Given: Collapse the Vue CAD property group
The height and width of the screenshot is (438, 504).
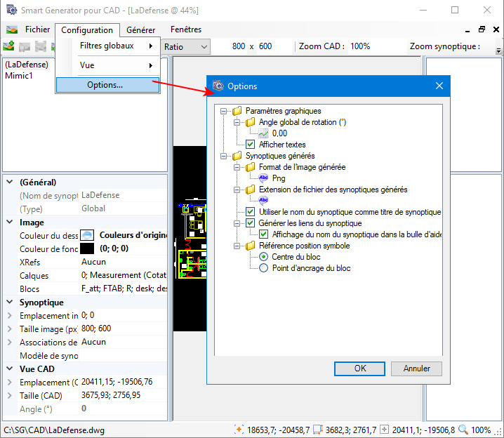Looking at the screenshot, I should pos(10,369).
